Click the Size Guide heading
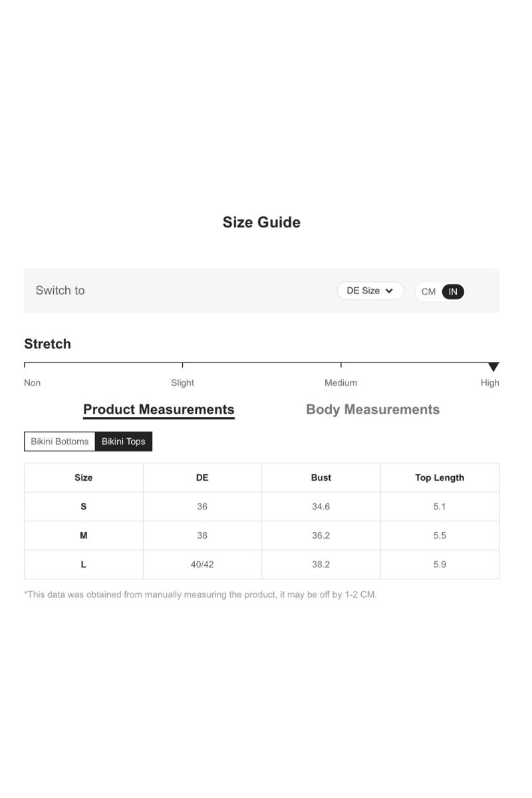 tap(261, 222)
